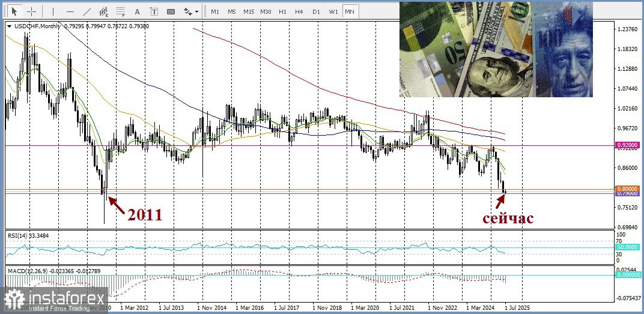Click the USDCHF,Monthly chart label
Viewport: 644px width, 314px height.
[x=37, y=26]
